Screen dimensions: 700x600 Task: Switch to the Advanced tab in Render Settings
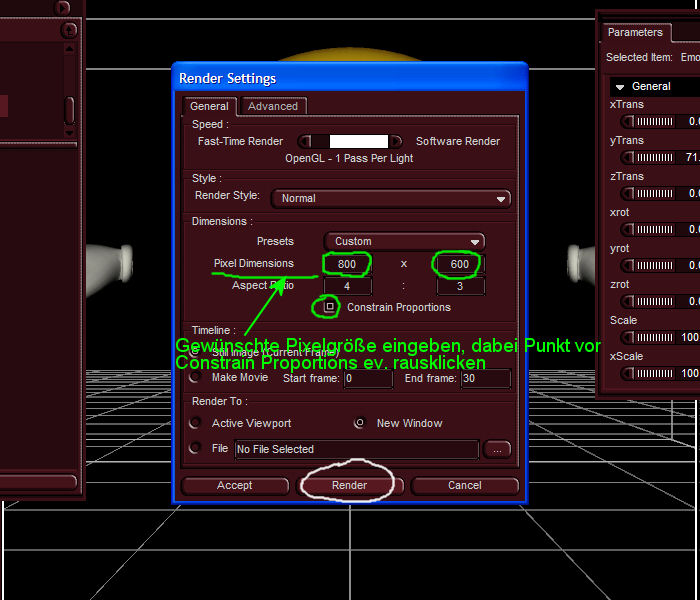pyautogui.click(x=273, y=106)
